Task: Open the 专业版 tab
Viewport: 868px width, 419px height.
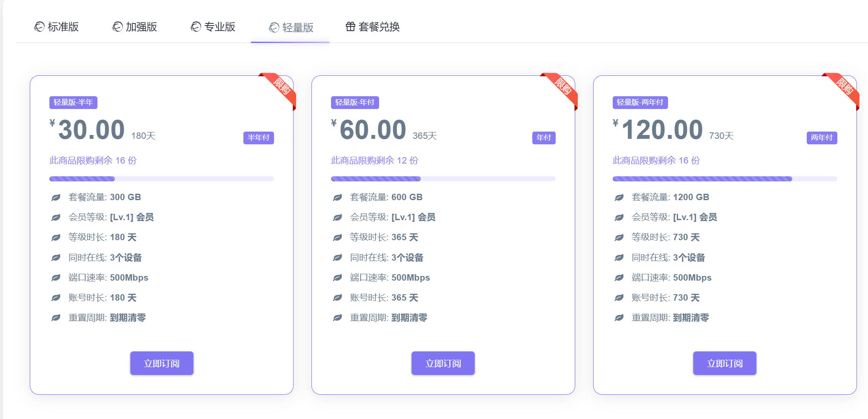Action: pyautogui.click(x=213, y=27)
